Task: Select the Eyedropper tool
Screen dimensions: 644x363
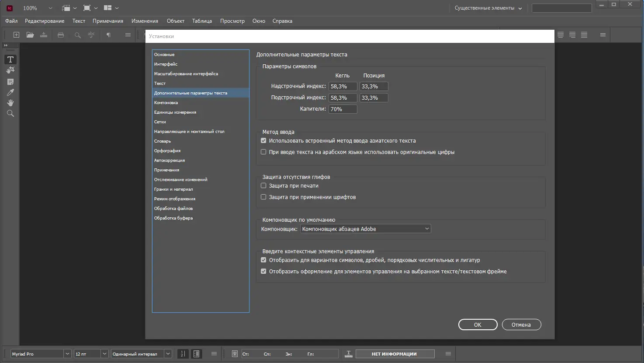Action: tap(10, 92)
